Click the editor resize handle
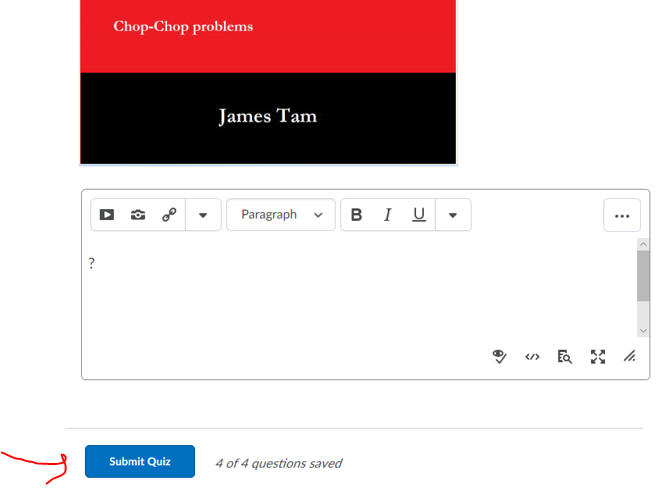 point(629,356)
